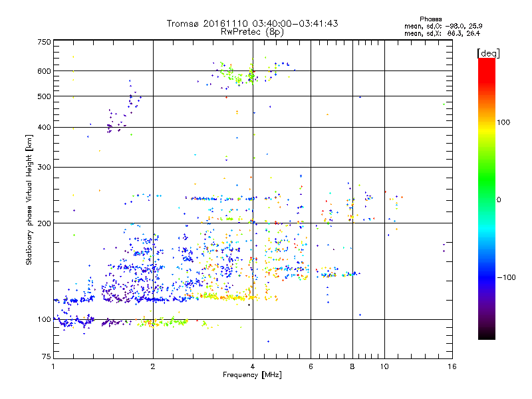Click the y-axis '600' tick label
This screenshot has width=532, height=399.
pos(44,71)
